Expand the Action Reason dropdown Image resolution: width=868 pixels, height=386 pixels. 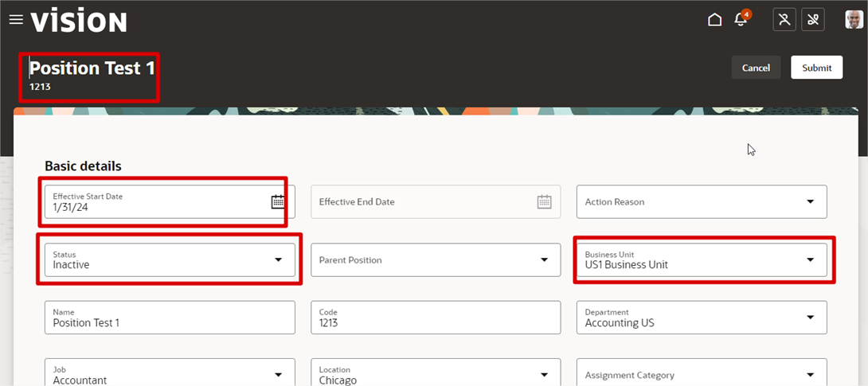[811, 202]
